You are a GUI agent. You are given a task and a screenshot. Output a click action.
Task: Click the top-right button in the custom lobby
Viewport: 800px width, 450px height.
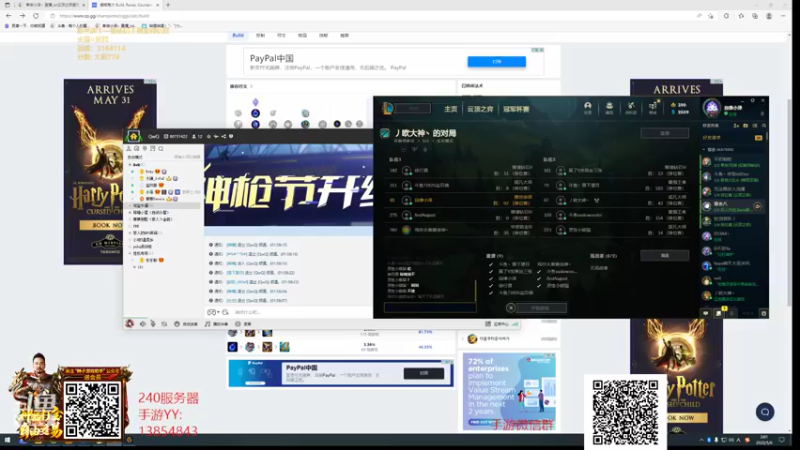pyautogui.click(x=665, y=133)
